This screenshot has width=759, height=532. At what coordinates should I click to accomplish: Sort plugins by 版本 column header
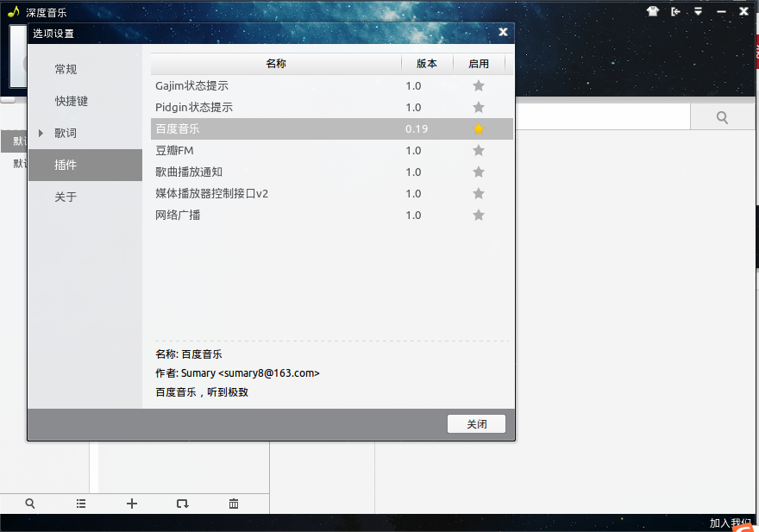coord(427,64)
